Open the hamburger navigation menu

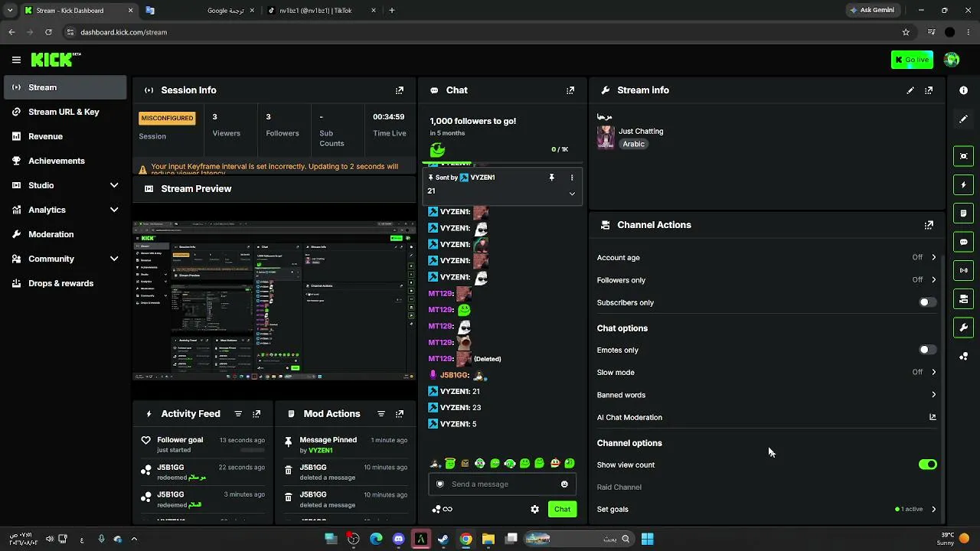coord(16,60)
